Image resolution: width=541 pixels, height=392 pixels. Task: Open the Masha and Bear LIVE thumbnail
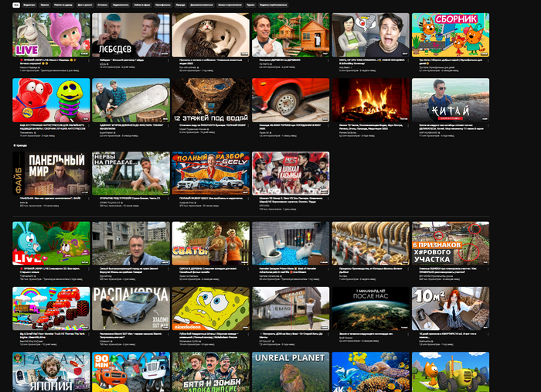(x=51, y=35)
